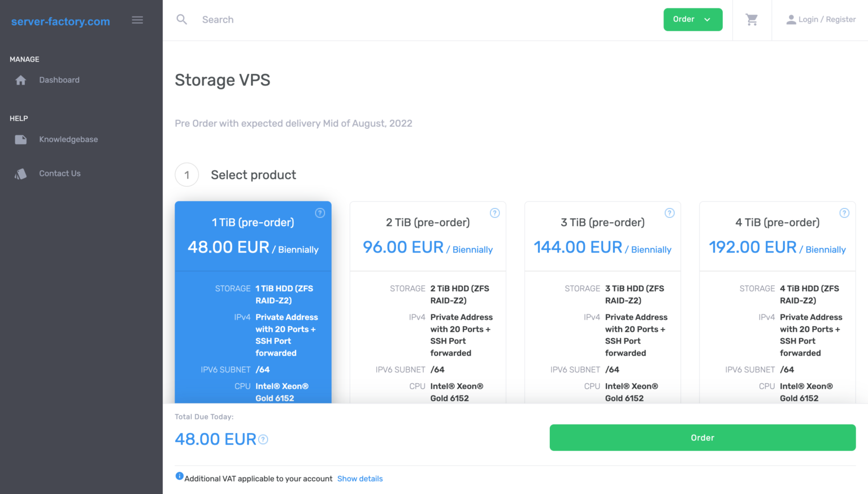
Task: Click the large Order button at bottom
Action: pyautogui.click(x=702, y=437)
